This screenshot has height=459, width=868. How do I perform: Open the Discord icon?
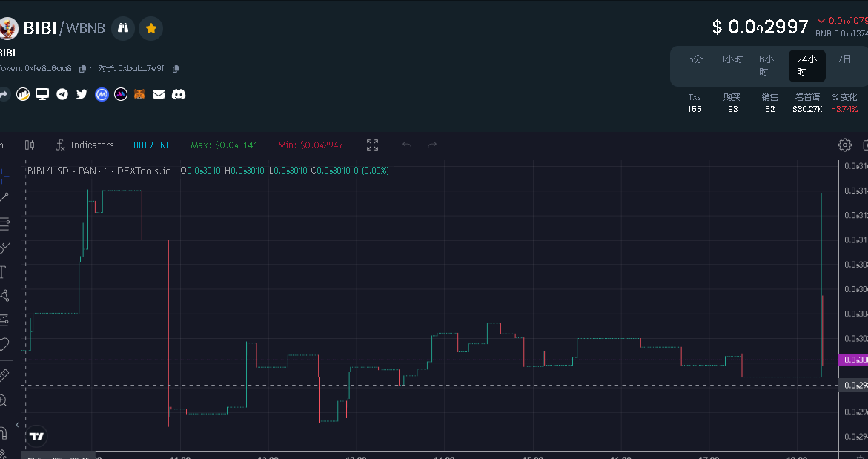point(178,94)
